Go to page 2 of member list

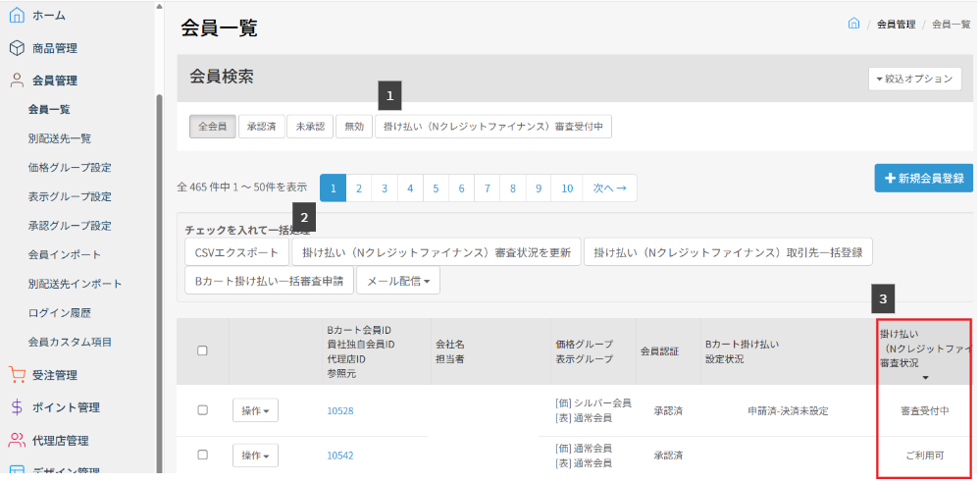pyautogui.click(x=359, y=188)
